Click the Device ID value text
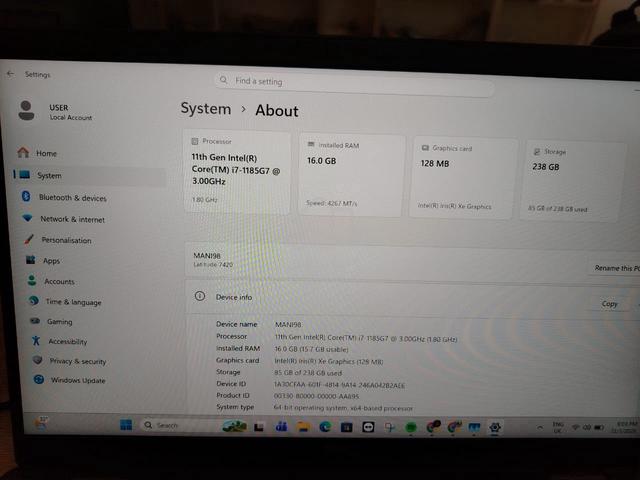This screenshot has height=480, width=640. coord(339,385)
